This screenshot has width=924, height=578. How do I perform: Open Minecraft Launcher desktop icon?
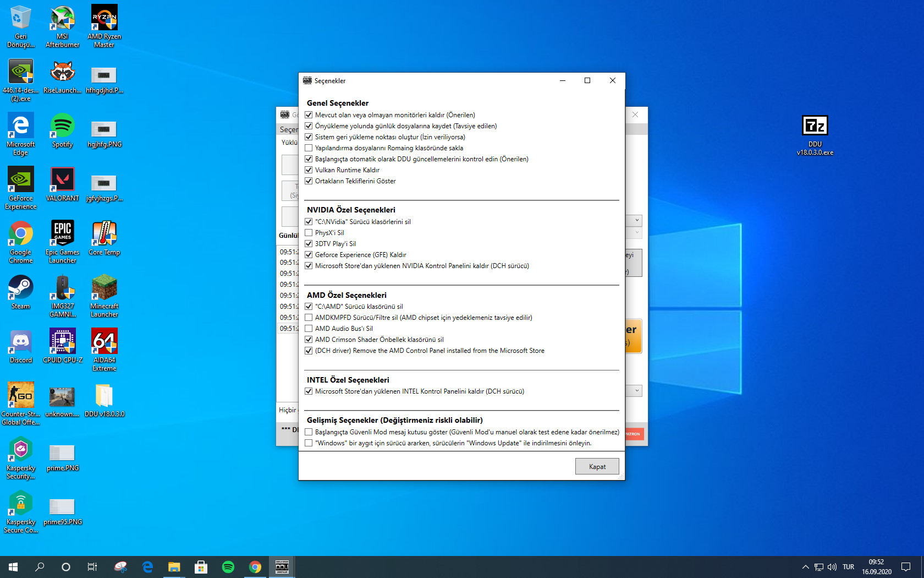tap(105, 296)
